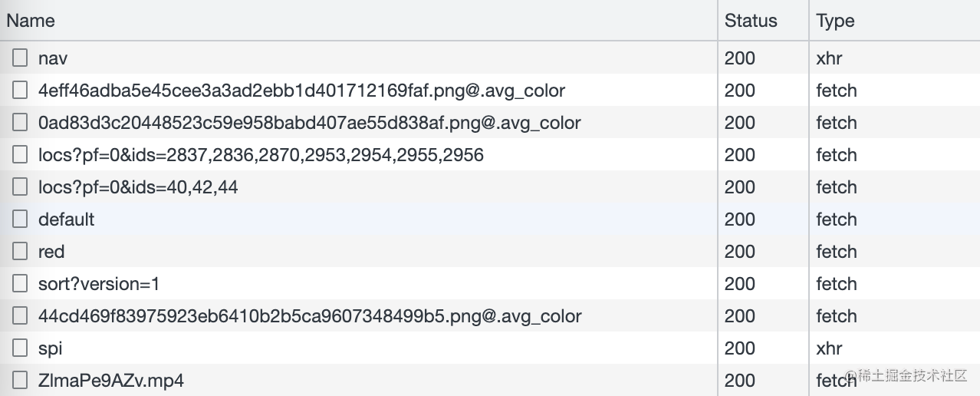This screenshot has width=980, height=396.
Task: Open the 44cd469f83975923eb6410b2b5ca9607348499b5.png@.avg_color request
Action: point(310,316)
